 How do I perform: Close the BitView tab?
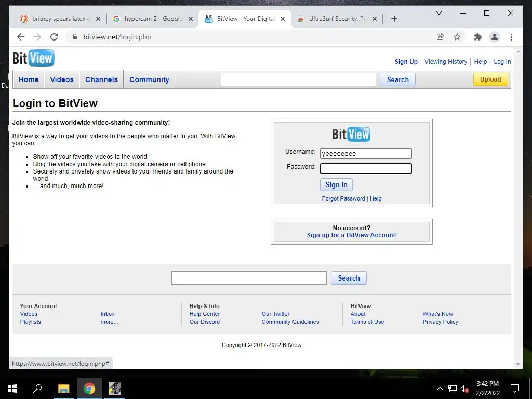(282, 19)
